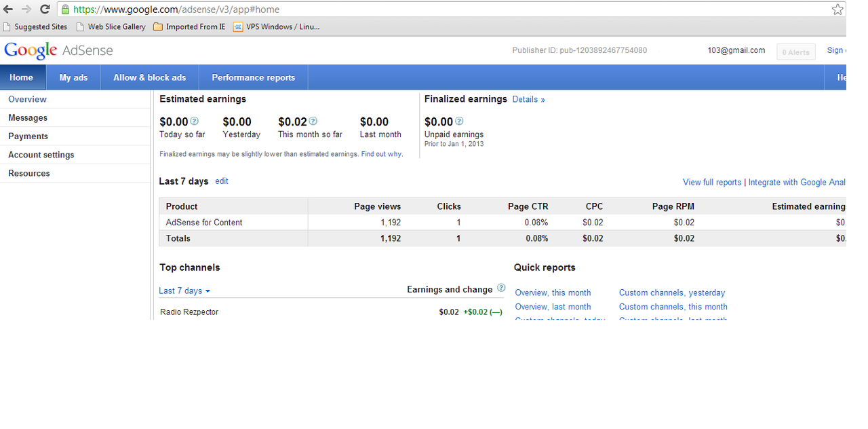
Task: Click the Totals row label
Action: 178,238
